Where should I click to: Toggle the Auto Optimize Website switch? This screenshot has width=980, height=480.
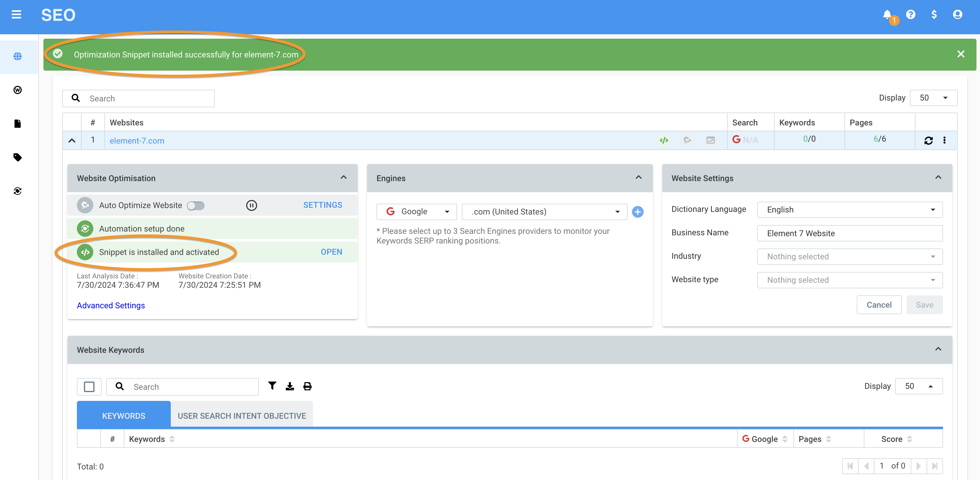click(196, 206)
